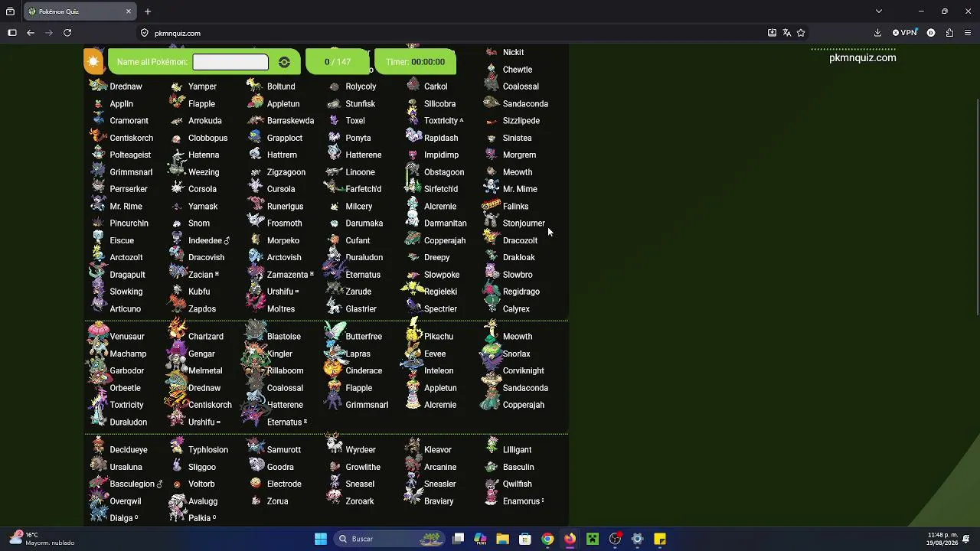This screenshot has height=551, width=980.
Task: Click the Decidueye sprite icon
Action: [98, 446]
